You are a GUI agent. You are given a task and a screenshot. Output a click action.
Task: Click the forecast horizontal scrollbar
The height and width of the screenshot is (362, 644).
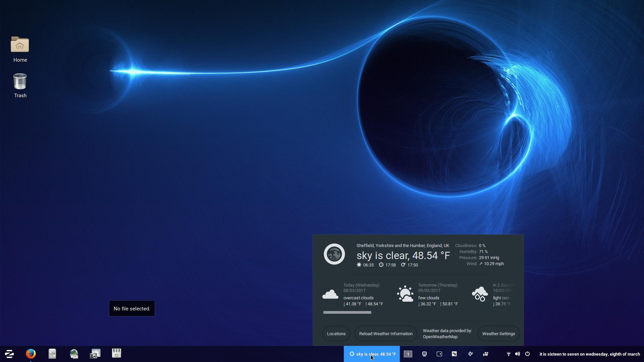(347, 312)
